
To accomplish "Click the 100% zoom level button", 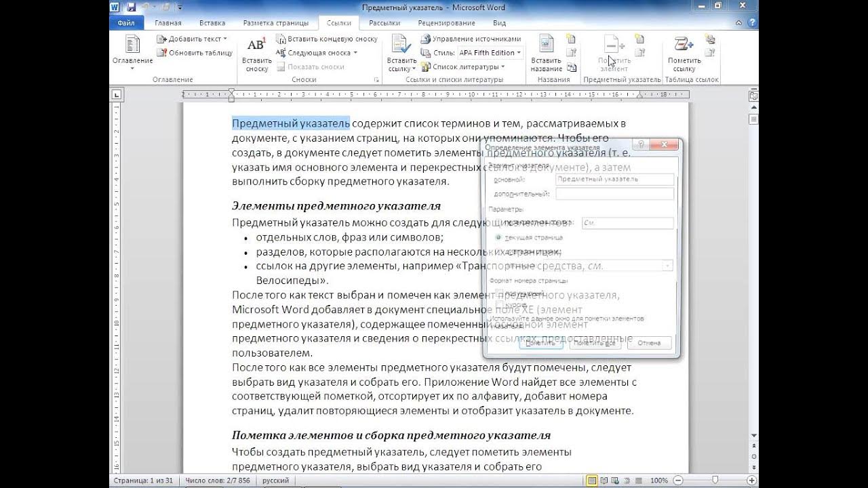I will 659,481.
